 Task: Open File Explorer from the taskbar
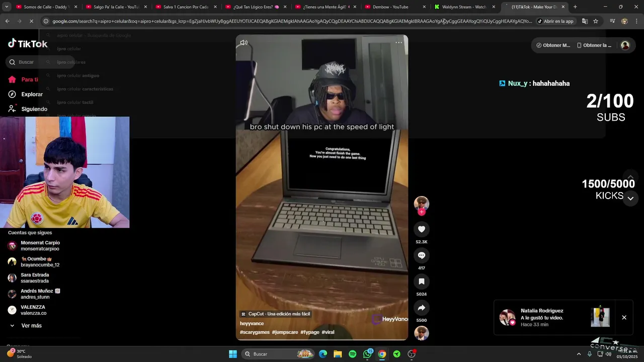point(338,354)
